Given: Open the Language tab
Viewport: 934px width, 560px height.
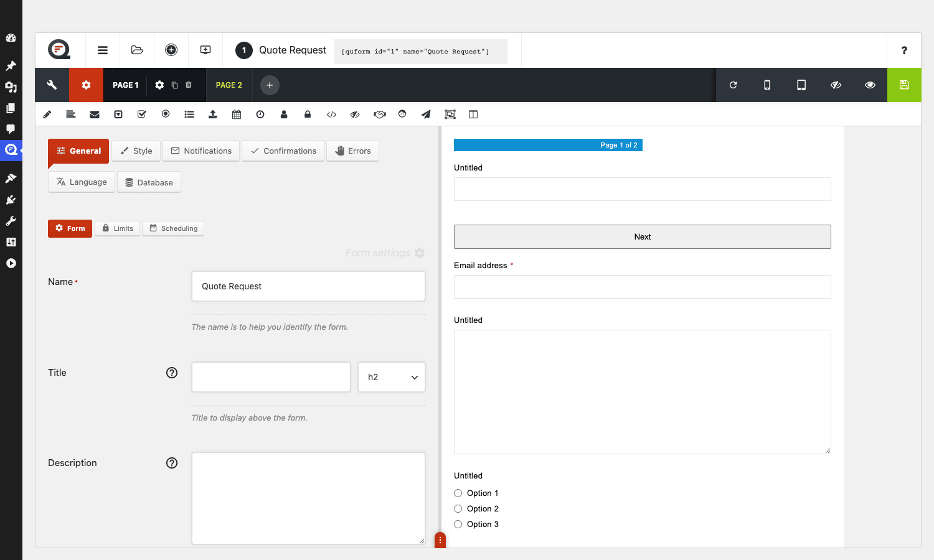Looking at the screenshot, I should (x=82, y=182).
